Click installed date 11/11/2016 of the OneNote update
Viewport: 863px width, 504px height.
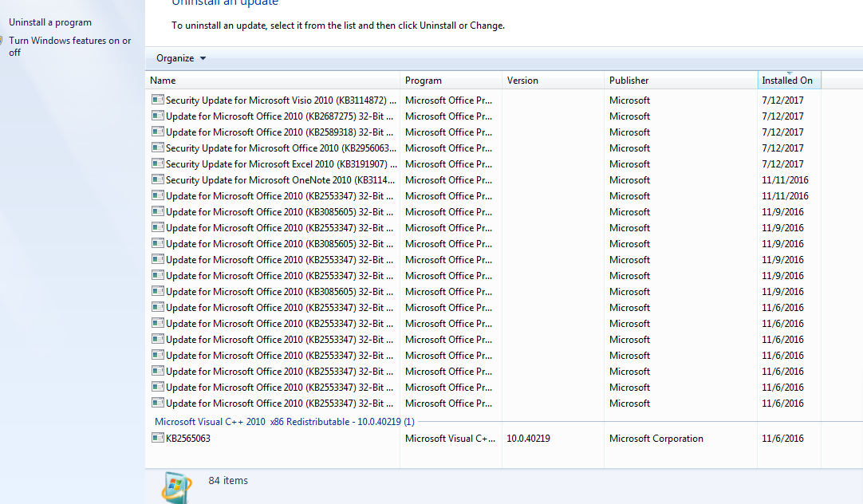point(786,180)
